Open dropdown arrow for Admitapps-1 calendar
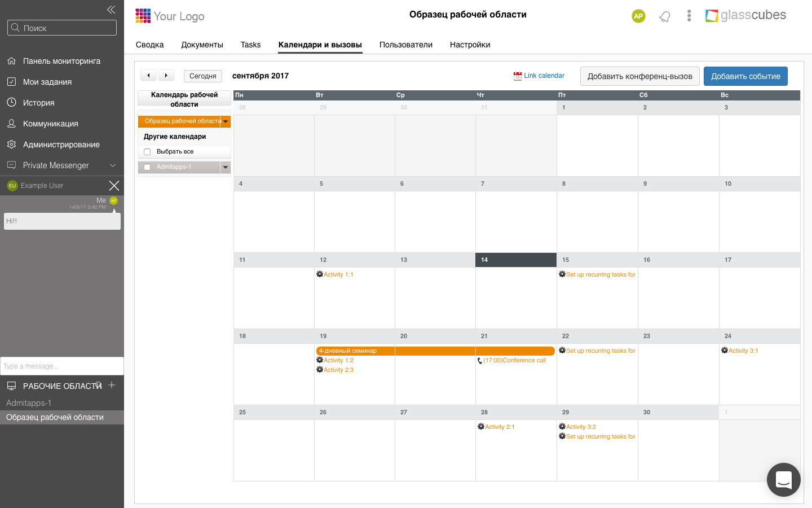 (x=226, y=167)
